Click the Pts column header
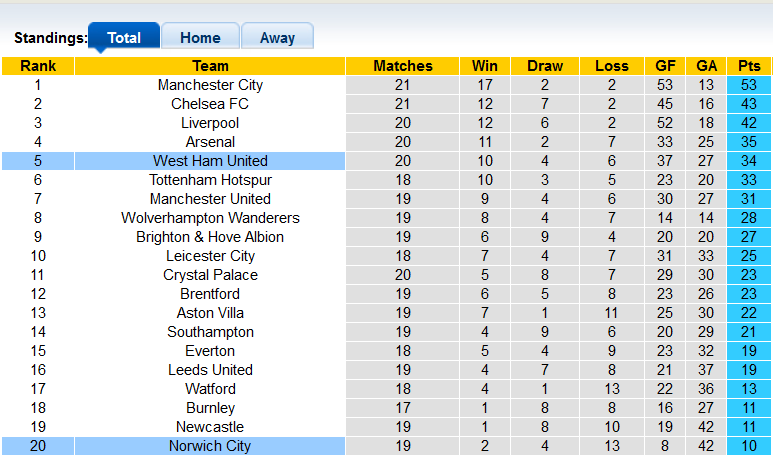 [748, 66]
